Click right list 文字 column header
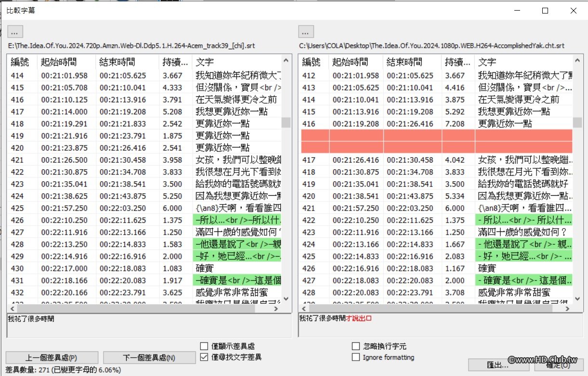This screenshot has height=376, width=588. click(524, 62)
